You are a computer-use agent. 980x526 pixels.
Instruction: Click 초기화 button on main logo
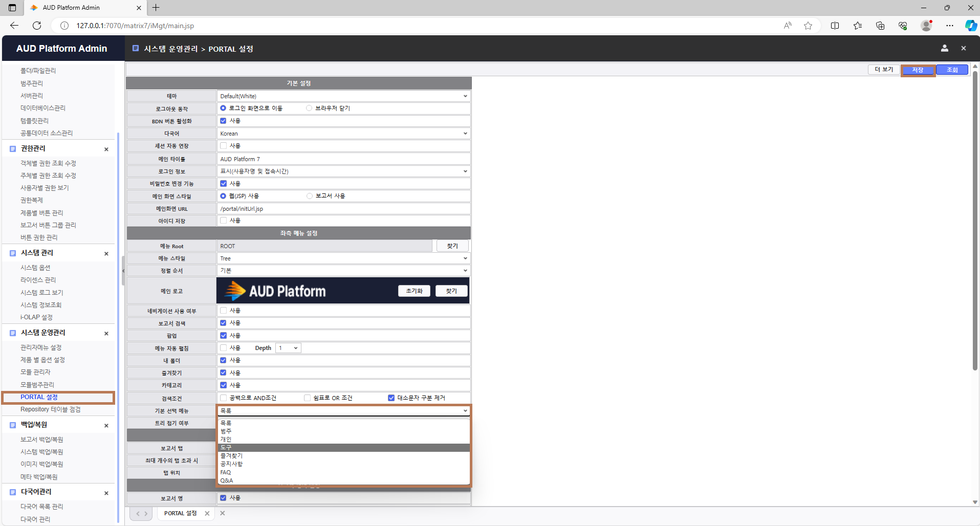414,291
